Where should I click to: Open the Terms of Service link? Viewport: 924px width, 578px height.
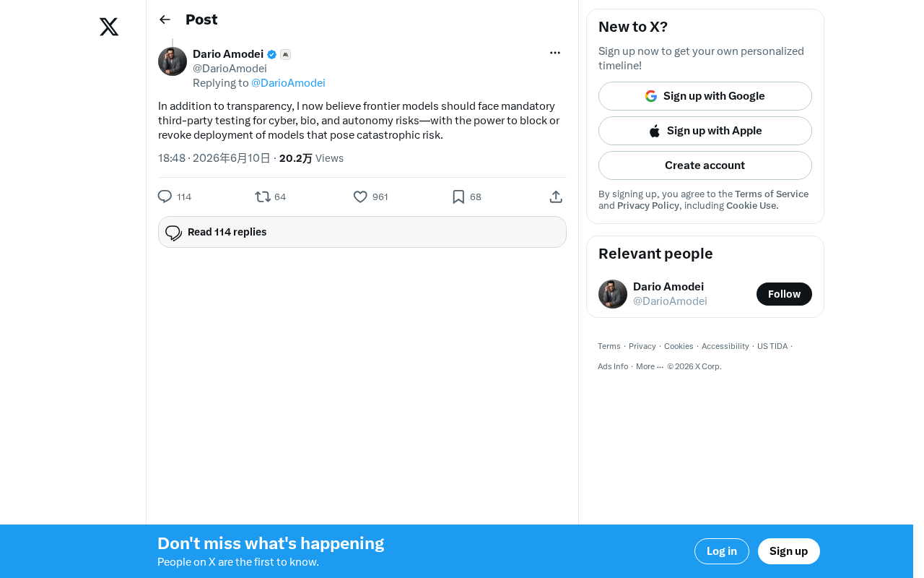pyautogui.click(x=772, y=194)
